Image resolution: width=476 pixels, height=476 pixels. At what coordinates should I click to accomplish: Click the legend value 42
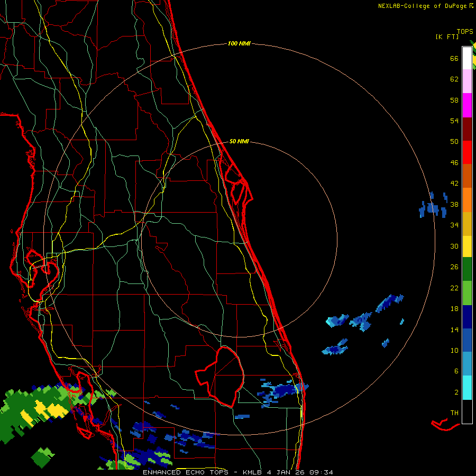454,184
